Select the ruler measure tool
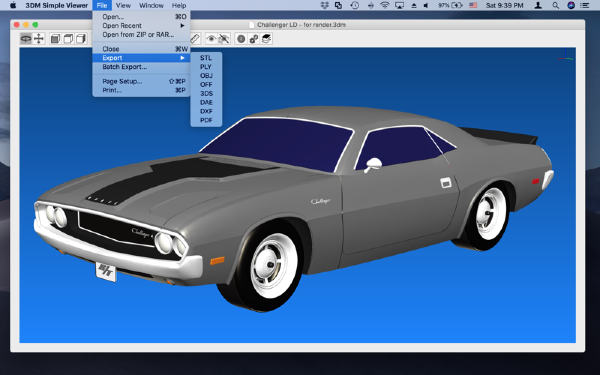Image resolution: width=600 pixels, height=375 pixels. 196,39
